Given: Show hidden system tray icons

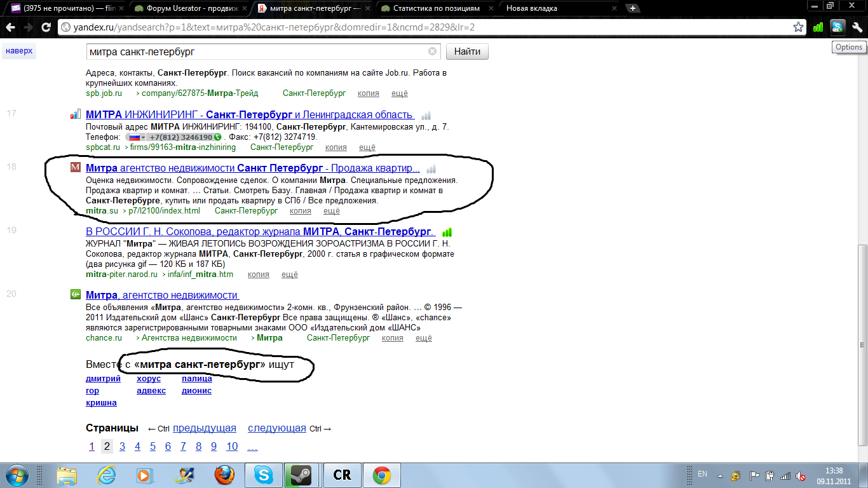Looking at the screenshot, I should 720,475.
